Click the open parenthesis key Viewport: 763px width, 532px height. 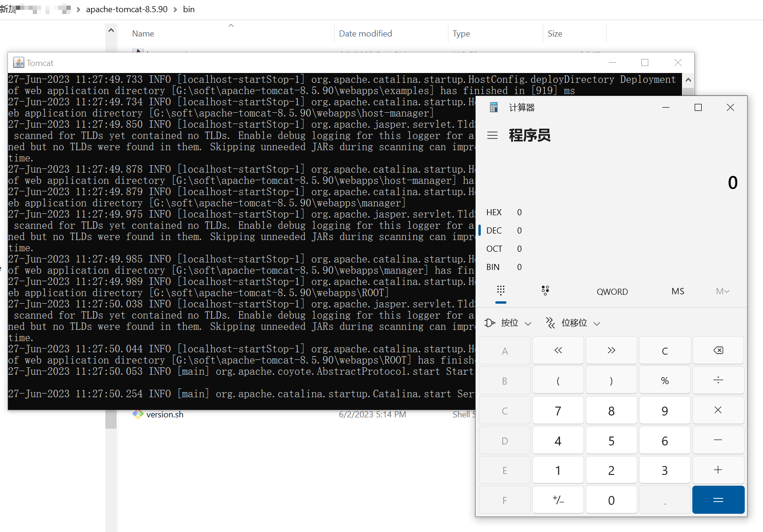(x=558, y=380)
